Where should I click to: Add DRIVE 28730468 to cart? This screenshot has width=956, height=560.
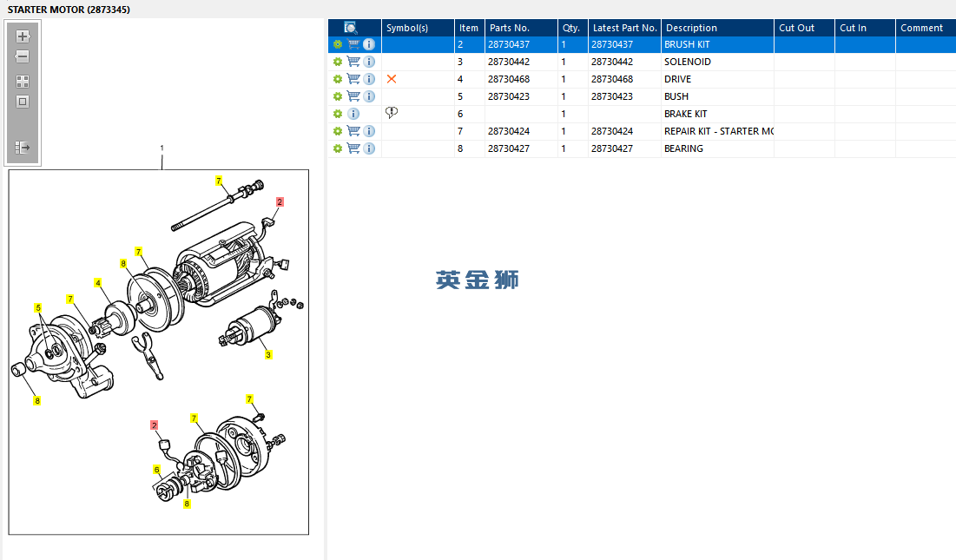353,79
